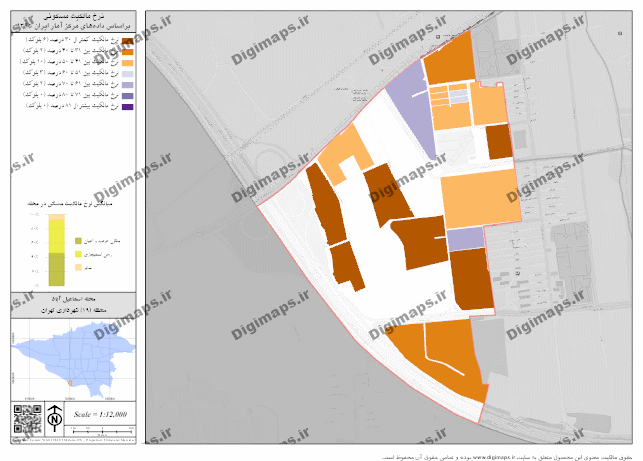Click the neighborhood name 'محله اسماعیل آباد'
The height and width of the screenshot is (461, 643).
click(73, 299)
